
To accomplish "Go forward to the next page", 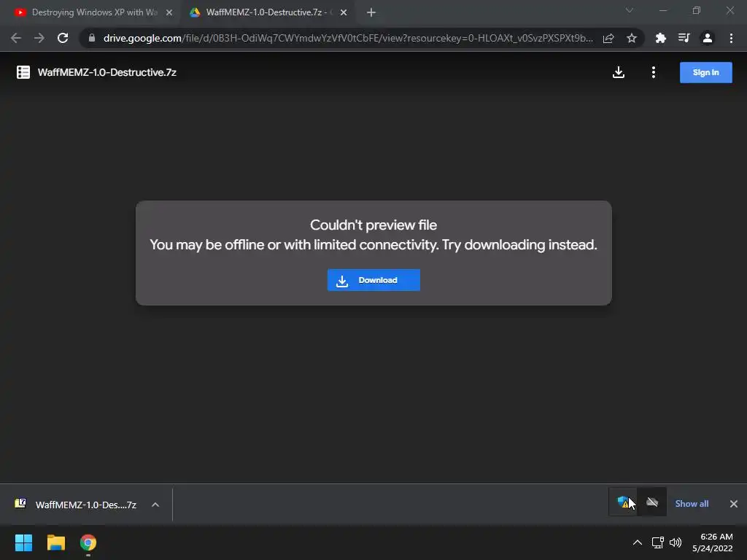I will (39, 38).
